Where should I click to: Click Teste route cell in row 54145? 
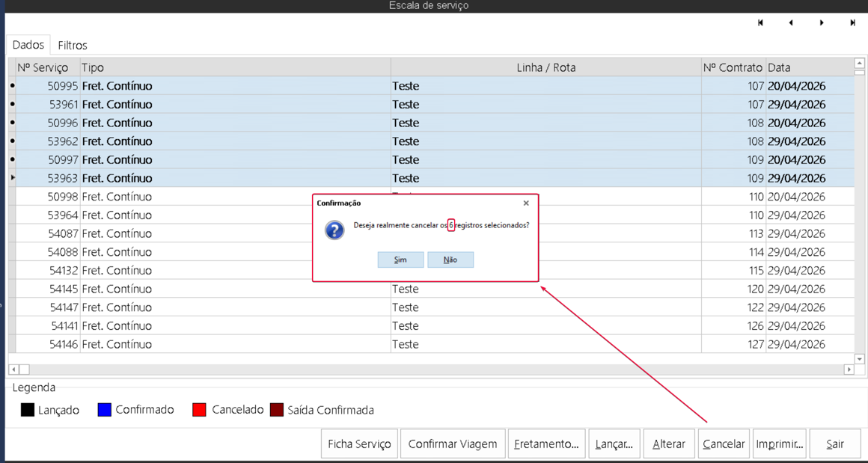(x=546, y=289)
